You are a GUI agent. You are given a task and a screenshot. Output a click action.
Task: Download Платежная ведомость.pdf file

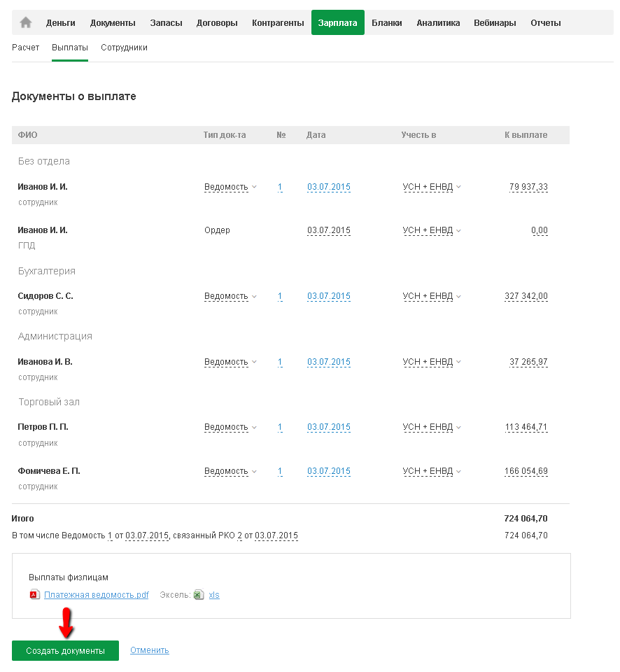tap(96, 595)
